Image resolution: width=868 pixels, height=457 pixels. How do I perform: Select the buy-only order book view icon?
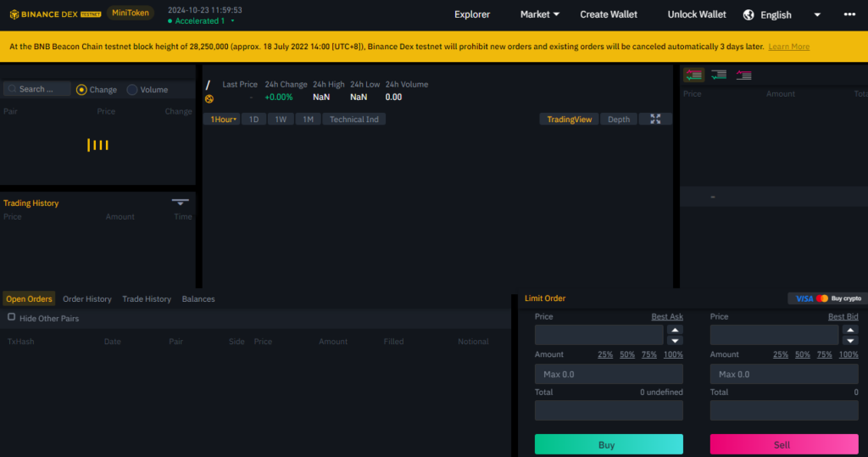[x=719, y=75]
